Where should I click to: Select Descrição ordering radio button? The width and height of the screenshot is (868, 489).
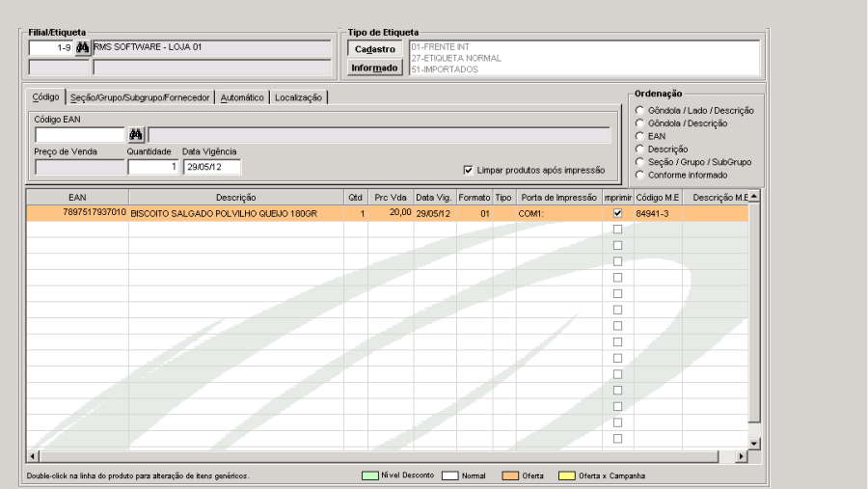click(x=640, y=149)
